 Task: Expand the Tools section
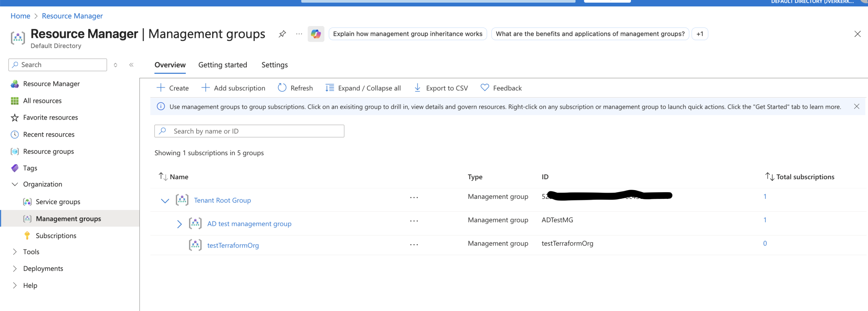15,252
